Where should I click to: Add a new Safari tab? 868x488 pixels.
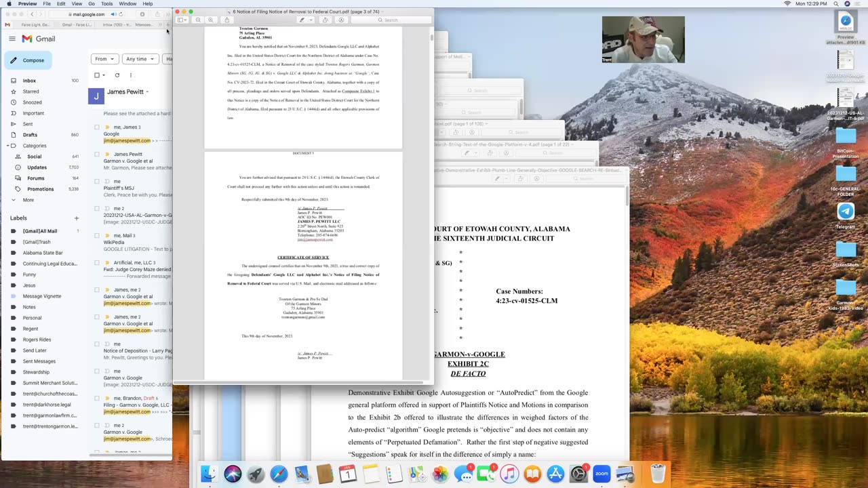[x=168, y=25]
